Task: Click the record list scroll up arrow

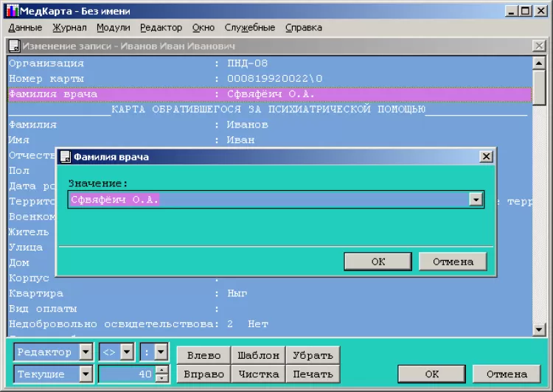Action: point(539,63)
